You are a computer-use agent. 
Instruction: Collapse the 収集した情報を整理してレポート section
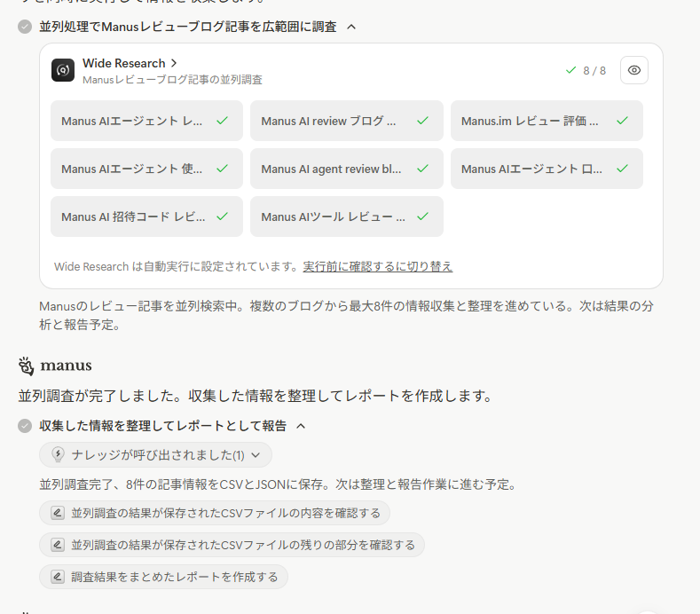pyautogui.click(x=301, y=426)
